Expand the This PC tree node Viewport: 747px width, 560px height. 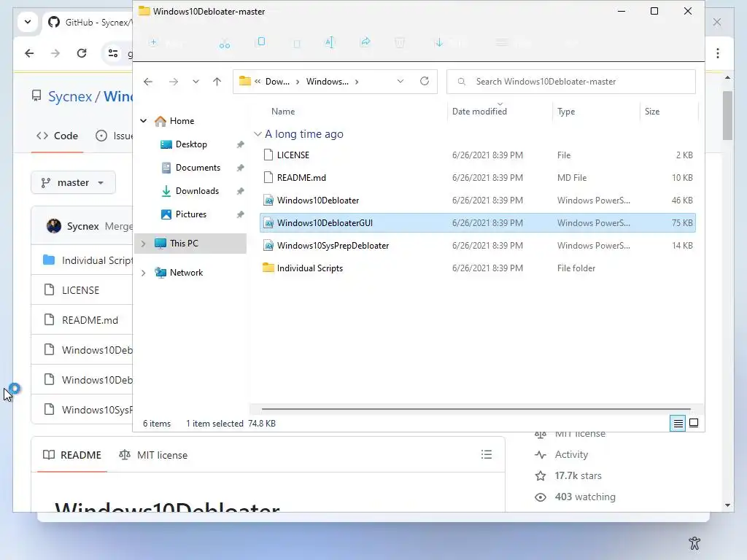click(144, 244)
